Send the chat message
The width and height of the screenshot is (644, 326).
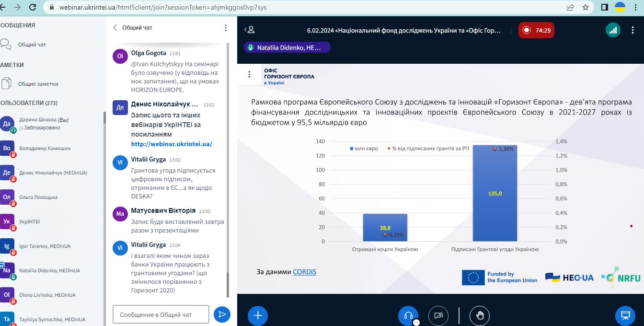click(x=222, y=314)
